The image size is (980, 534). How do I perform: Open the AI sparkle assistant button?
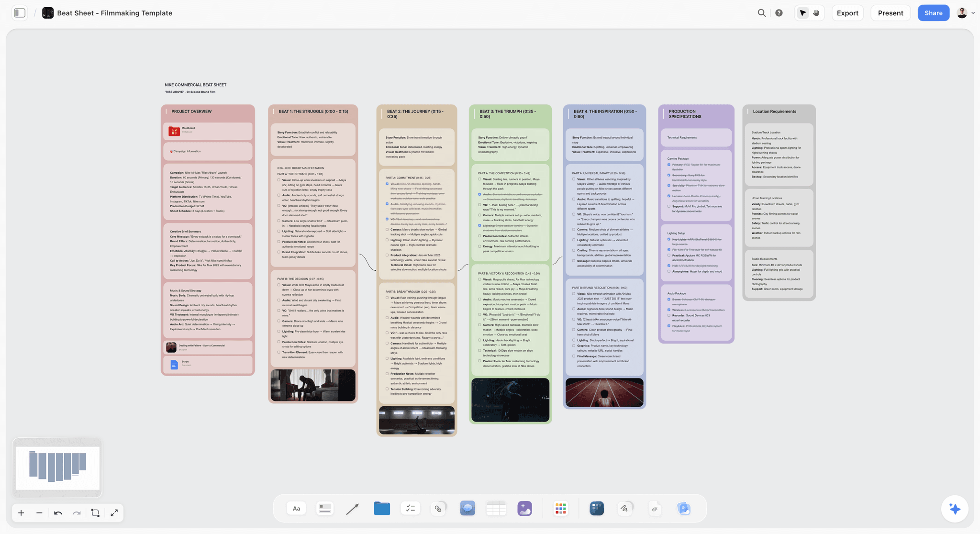955,509
